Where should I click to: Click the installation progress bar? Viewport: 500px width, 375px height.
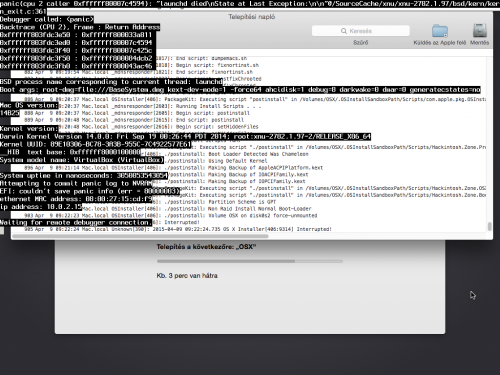point(250,261)
